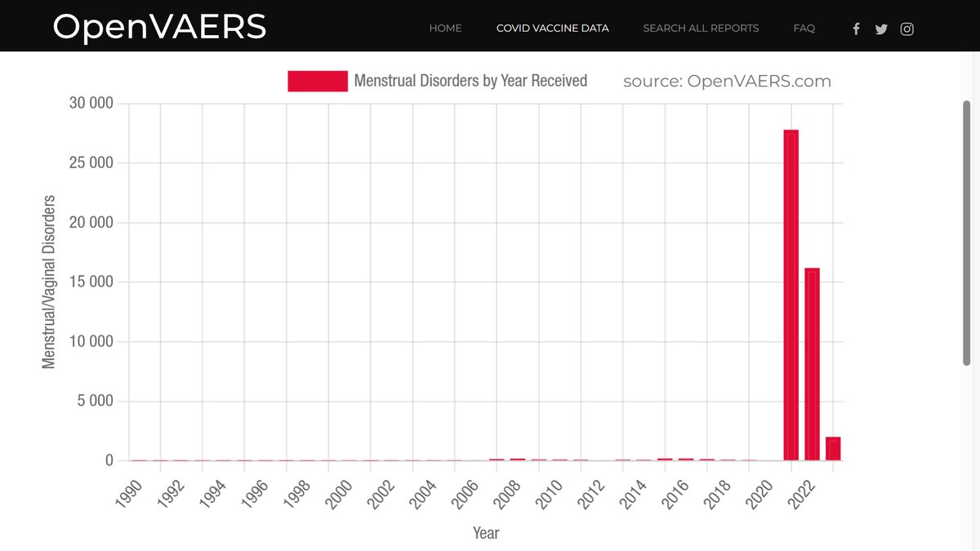Viewport: 980px width, 551px height.
Task: Click the 2022 x-axis label
Action: coord(801,493)
